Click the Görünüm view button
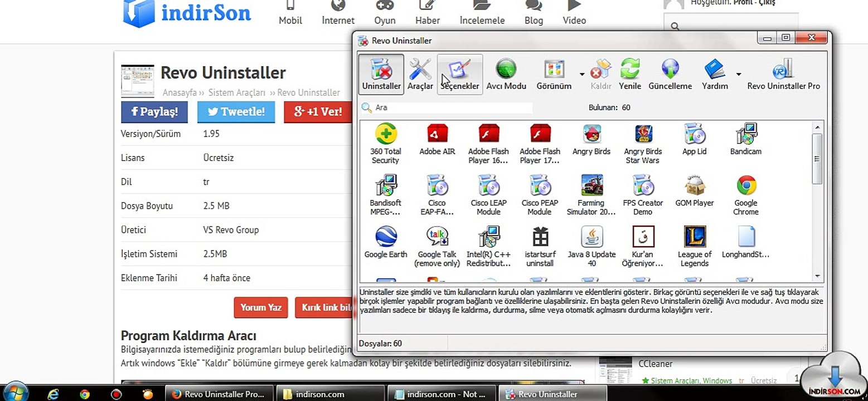The image size is (868, 401). pyautogui.click(x=554, y=74)
